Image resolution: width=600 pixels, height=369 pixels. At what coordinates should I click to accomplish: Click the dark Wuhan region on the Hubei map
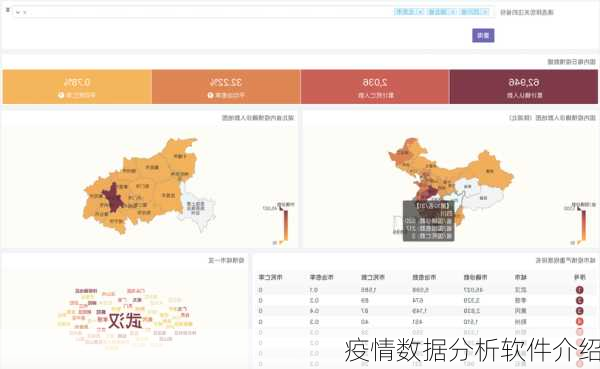point(112,198)
